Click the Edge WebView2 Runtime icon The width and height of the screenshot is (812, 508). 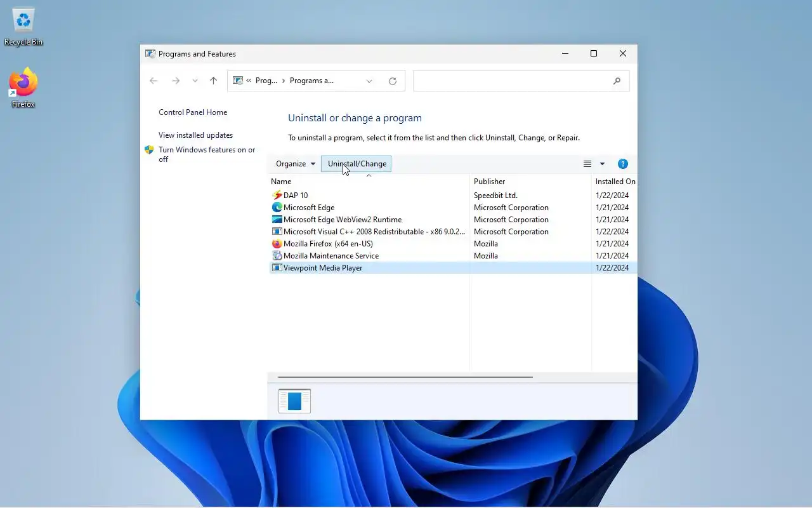tap(277, 220)
